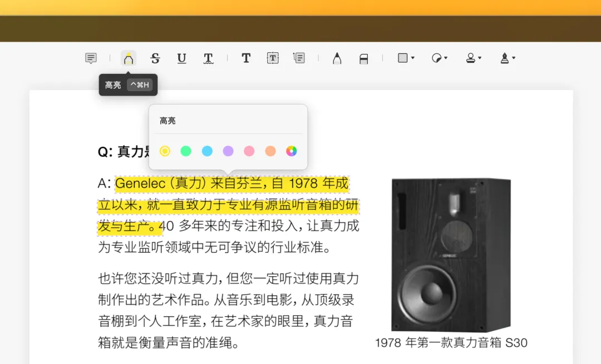601x364 pixels.
Task: Expand the stamp tool dropdown arrow
Action: (480, 58)
